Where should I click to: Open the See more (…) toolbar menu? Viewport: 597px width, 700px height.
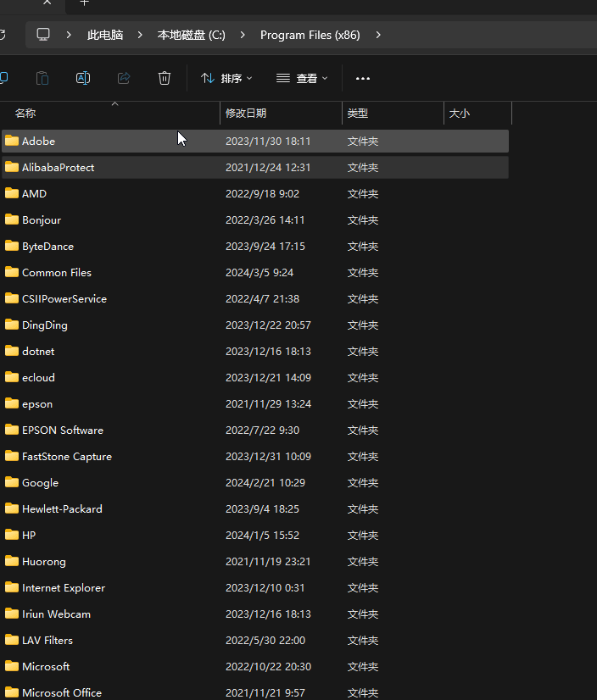point(363,78)
